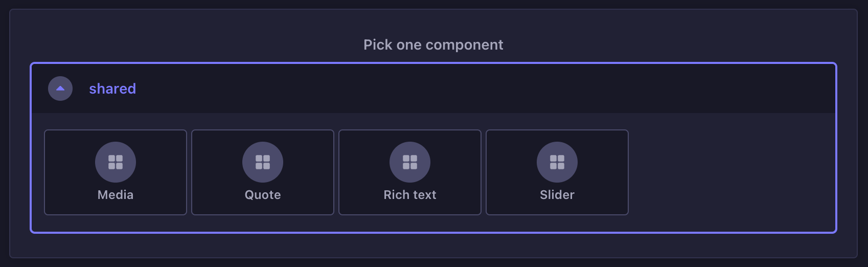Click the "Quote" text label
868x267 pixels.
coord(263,195)
